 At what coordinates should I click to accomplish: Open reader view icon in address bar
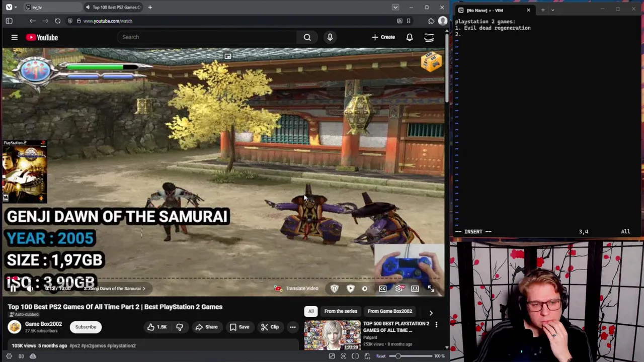tap(399, 21)
